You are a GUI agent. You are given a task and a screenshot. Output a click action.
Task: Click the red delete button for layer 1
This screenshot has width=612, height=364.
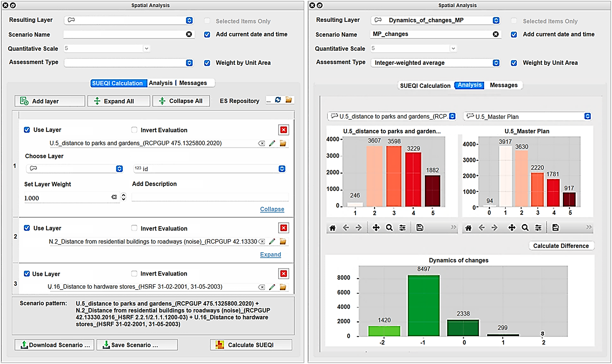point(283,130)
